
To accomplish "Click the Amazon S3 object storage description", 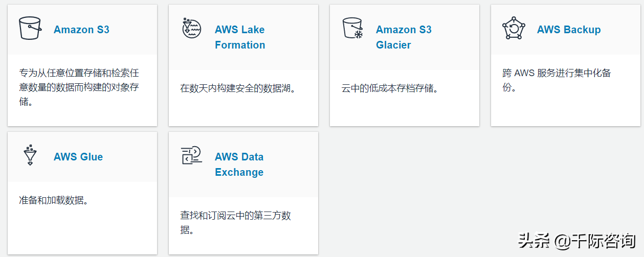I will pos(79,87).
